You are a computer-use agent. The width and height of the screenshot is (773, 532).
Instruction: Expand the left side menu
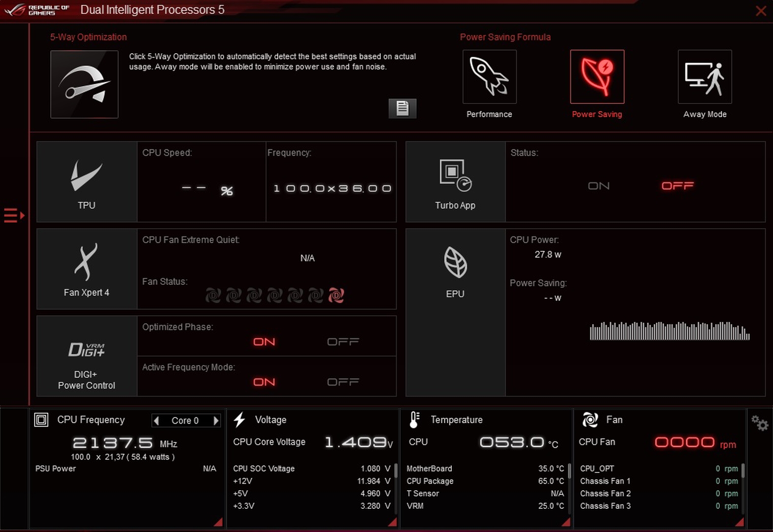point(14,215)
